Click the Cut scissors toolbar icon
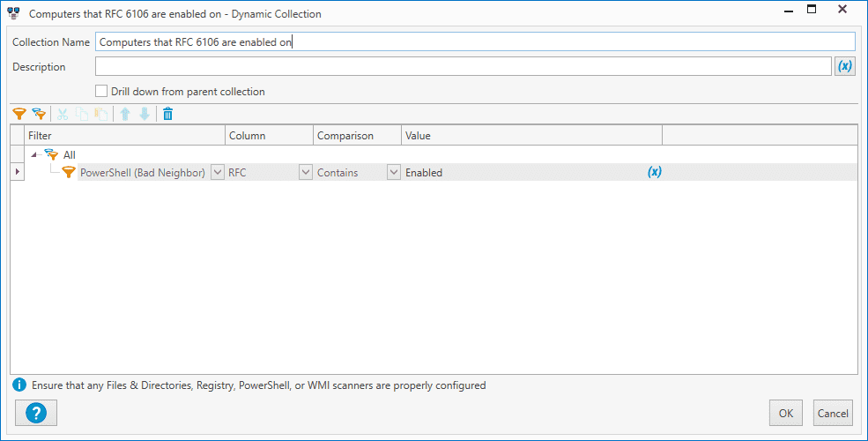This screenshot has height=441, width=868. pyautogui.click(x=63, y=114)
